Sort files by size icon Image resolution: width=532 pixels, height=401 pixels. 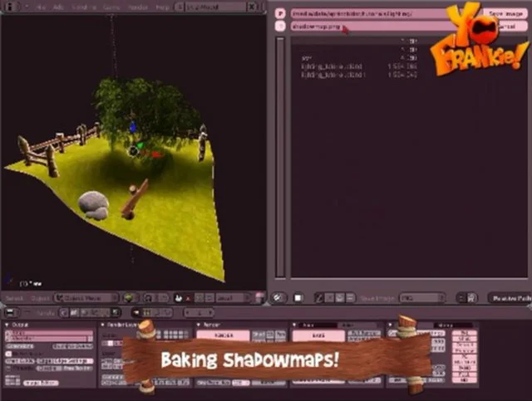(x=351, y=298)
